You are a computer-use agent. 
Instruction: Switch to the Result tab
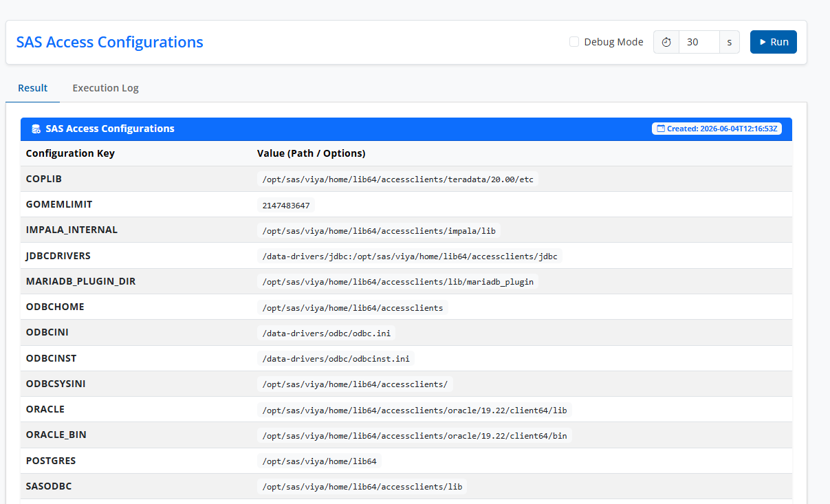[33, 88]
